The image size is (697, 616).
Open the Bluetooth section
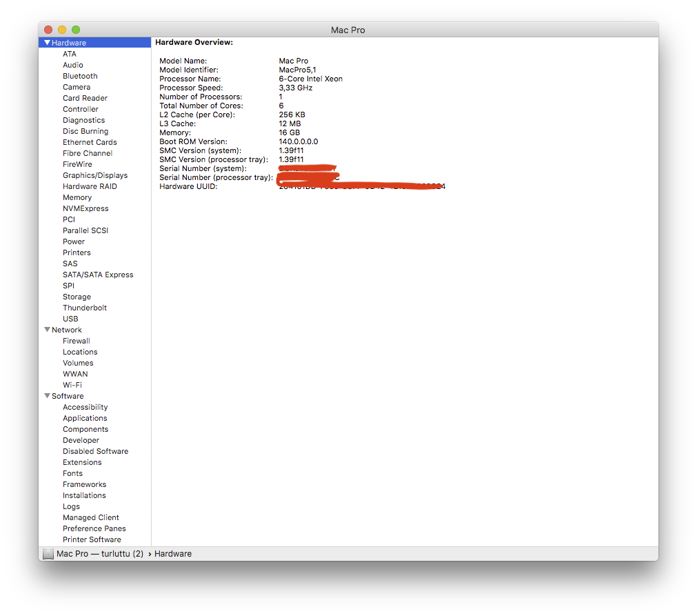point(80,76)
